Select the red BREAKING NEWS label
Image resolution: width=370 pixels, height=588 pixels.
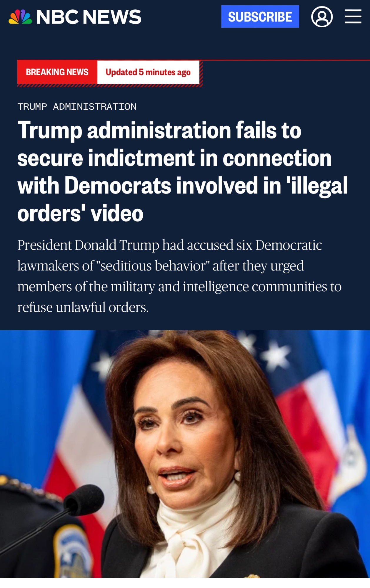(x=57, y=72)
